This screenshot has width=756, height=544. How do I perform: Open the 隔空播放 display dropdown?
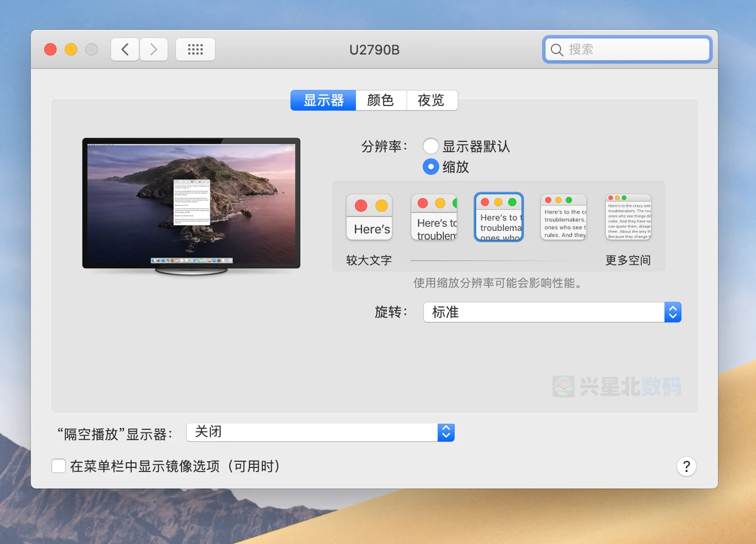tap(320, 432)
